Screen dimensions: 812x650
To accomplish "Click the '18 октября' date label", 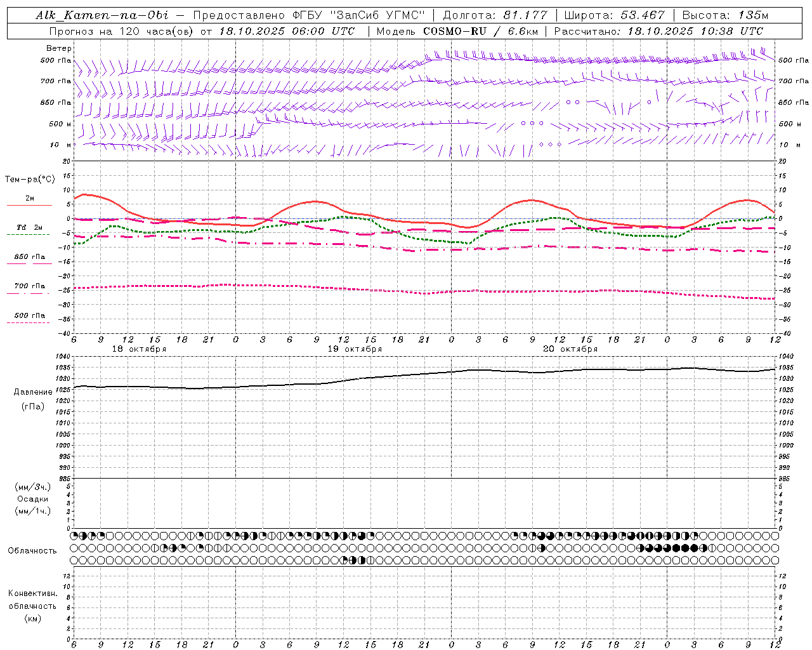I will click(139, 349).
